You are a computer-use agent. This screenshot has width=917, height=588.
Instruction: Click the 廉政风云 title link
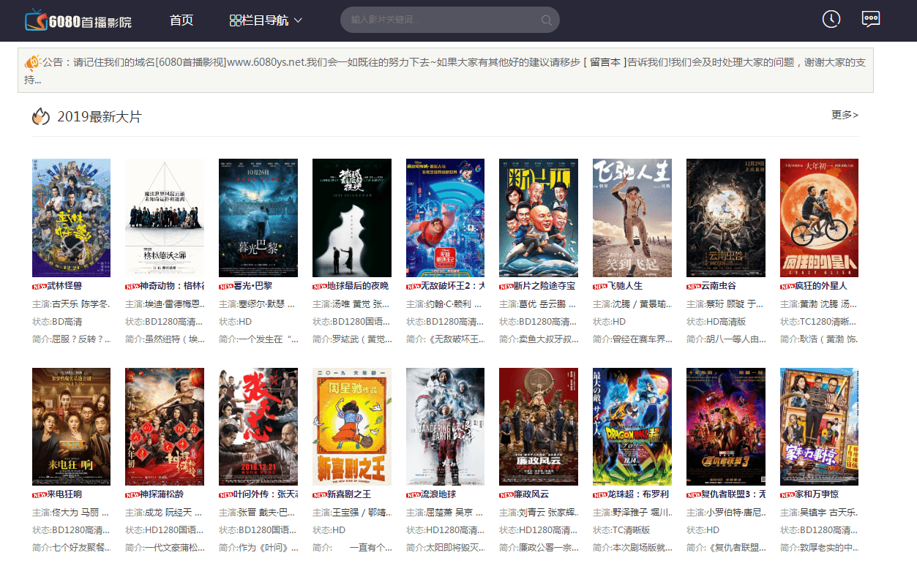[x=531, y=494]
